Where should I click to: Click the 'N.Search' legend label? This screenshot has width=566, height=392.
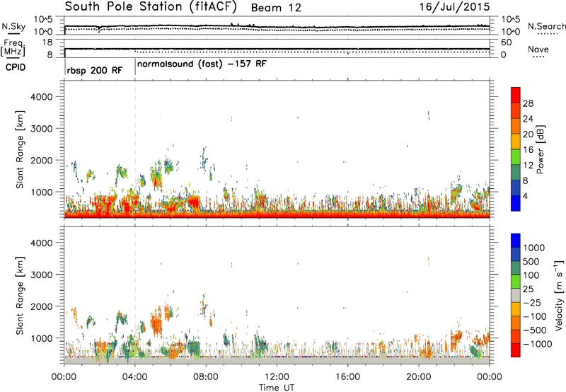[x=547, y=26]
